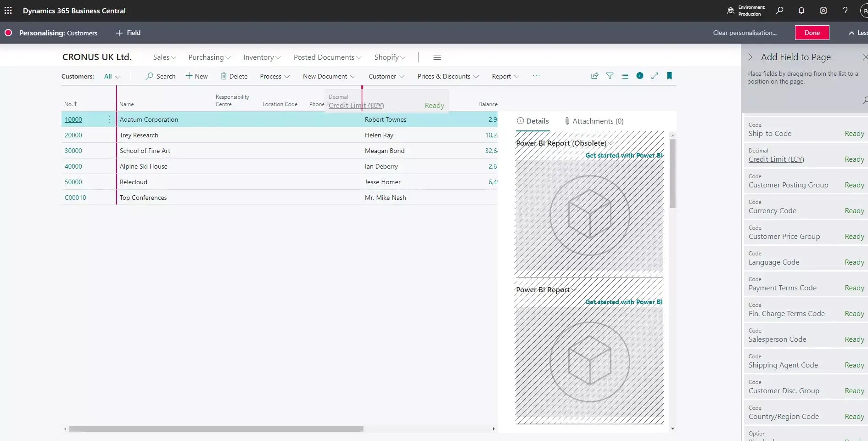Click the red personalising record icon

click(x=8, y=33)
